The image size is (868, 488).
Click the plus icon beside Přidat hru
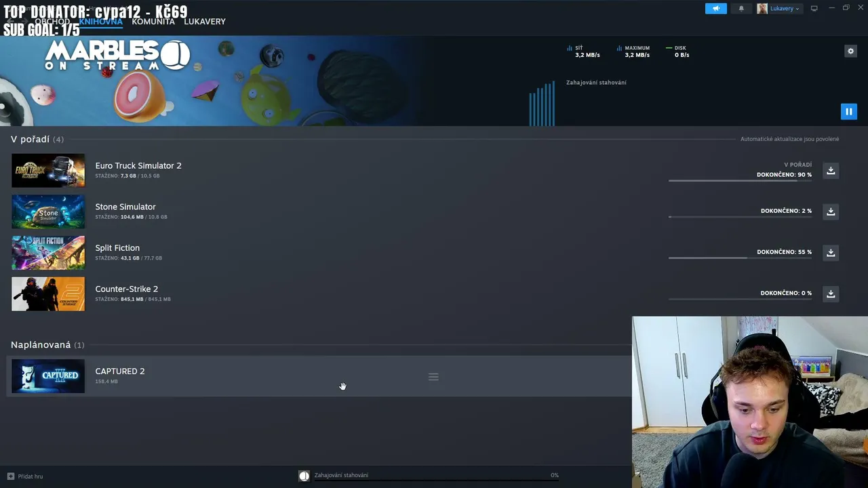pyautogui.click(x=10, y=476)
